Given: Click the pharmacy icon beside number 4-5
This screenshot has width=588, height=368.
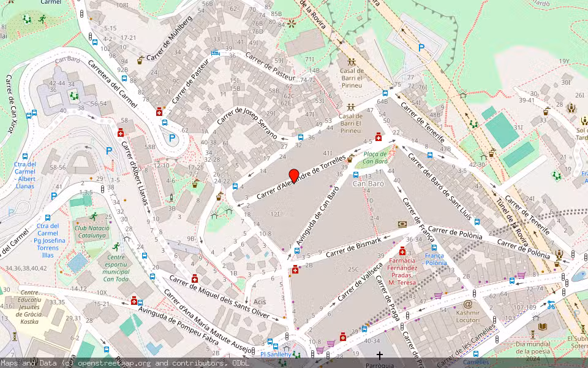Looking at the screenshot, I should [379, 137].
